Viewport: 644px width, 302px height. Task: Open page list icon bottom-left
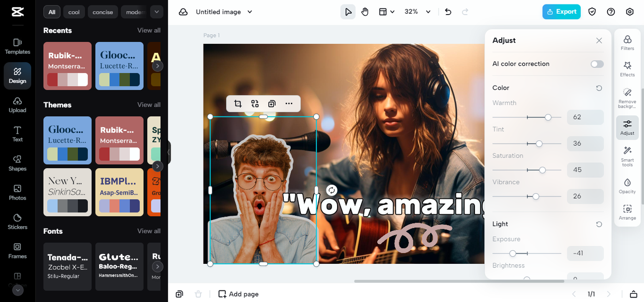(179, 294)
